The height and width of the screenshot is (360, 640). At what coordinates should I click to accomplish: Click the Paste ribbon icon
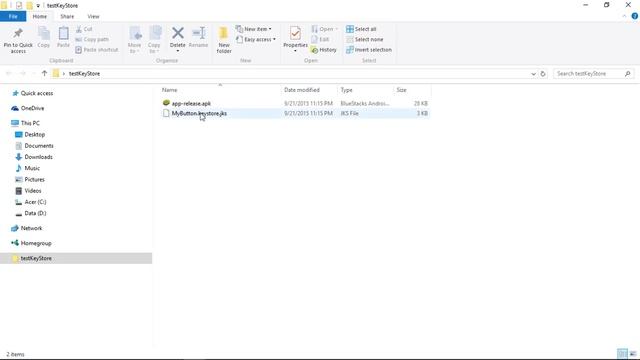pos(63,33)
